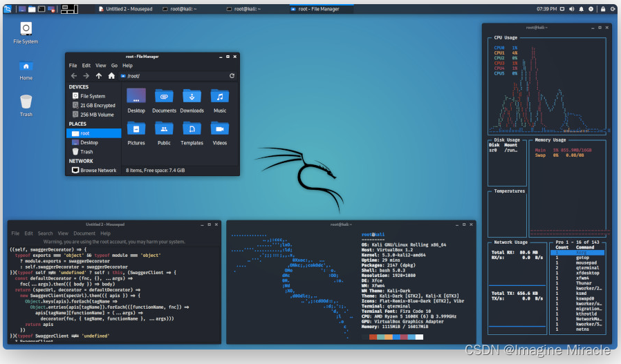Select 21 GB Encrypted device

(x=93, y=106)
